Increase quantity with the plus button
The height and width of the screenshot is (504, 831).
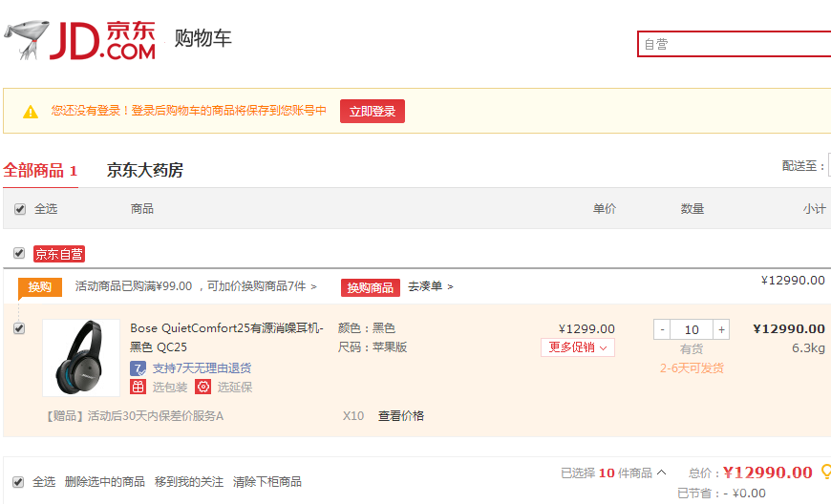(x=721, y=329)
